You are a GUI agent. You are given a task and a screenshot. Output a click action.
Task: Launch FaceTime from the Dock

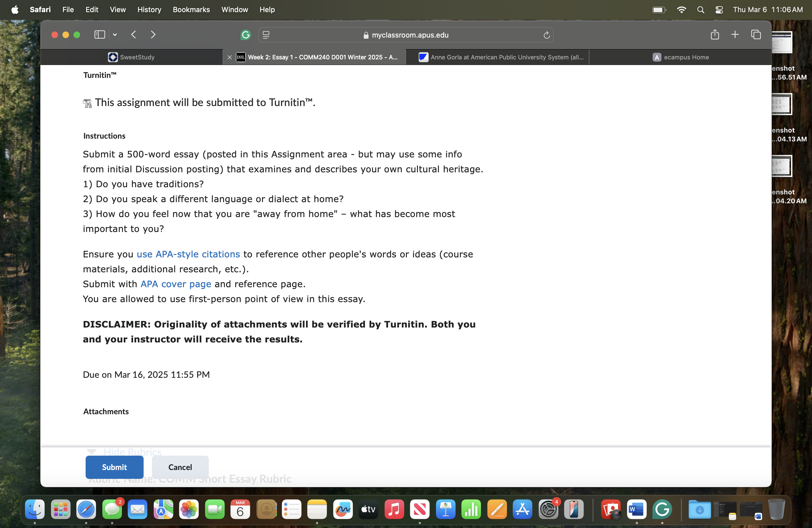(215, 509)
